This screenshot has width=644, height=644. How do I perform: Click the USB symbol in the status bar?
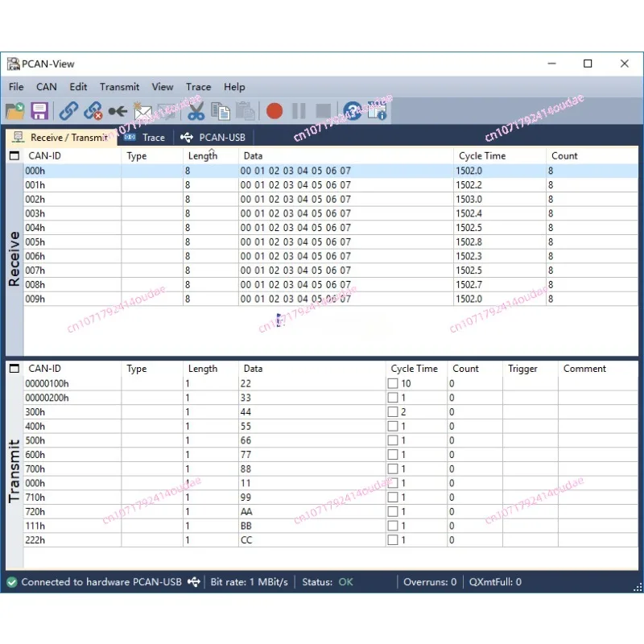[x=194, y=582]
